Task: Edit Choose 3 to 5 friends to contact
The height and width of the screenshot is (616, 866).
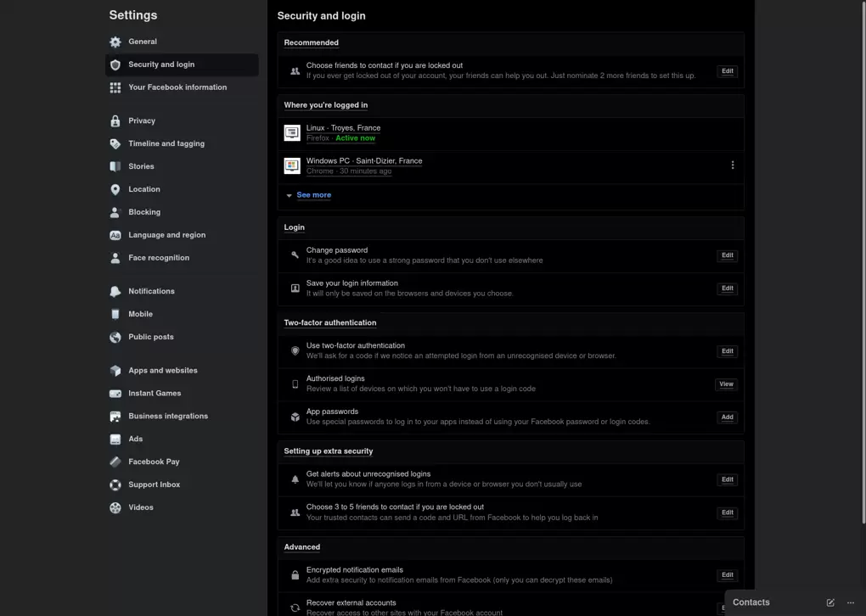Action: click(728, 512)
